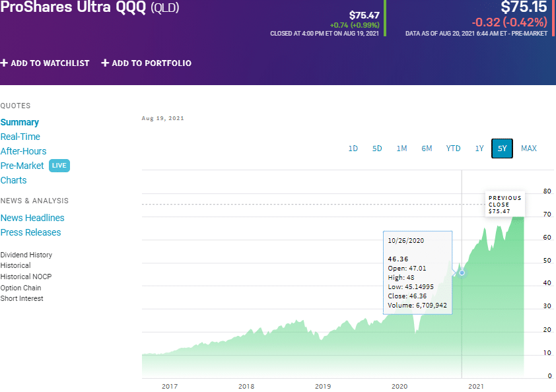Click the High: 48 tooltip line
The width and height of the screenshot is (556, 392).
(401, 278)
